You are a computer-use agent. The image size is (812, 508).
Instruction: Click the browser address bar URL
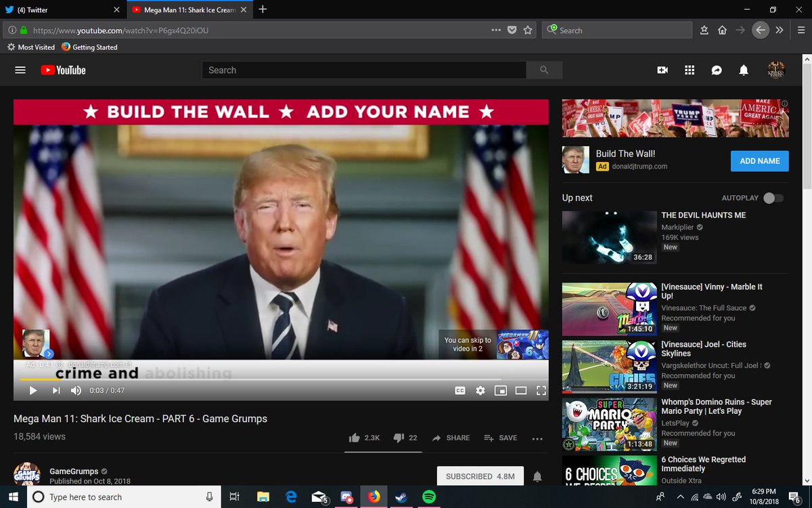point(122,30)
